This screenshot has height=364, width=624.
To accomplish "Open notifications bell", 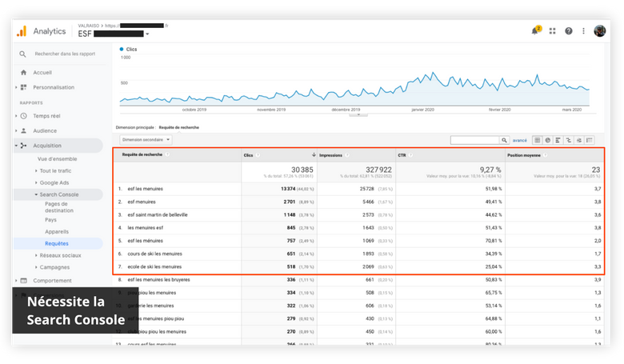I will (x=535, y=30).
